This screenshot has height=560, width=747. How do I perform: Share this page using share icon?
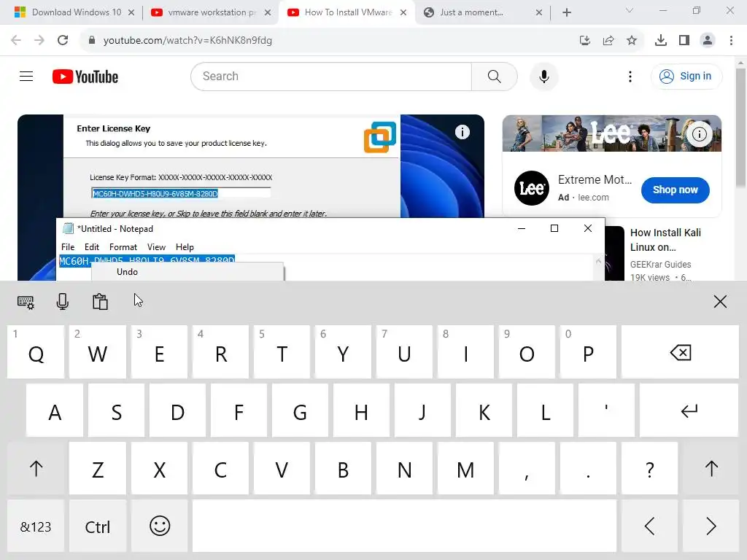coord(608,41)
